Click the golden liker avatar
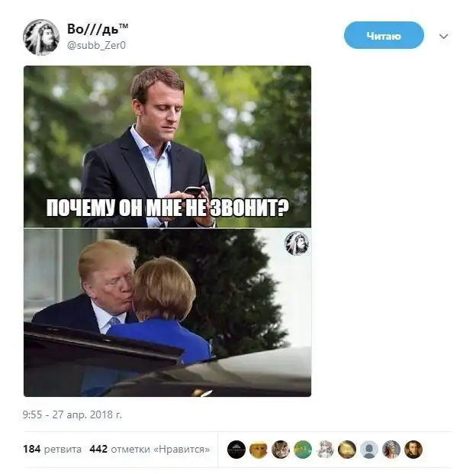 [347, 450]
